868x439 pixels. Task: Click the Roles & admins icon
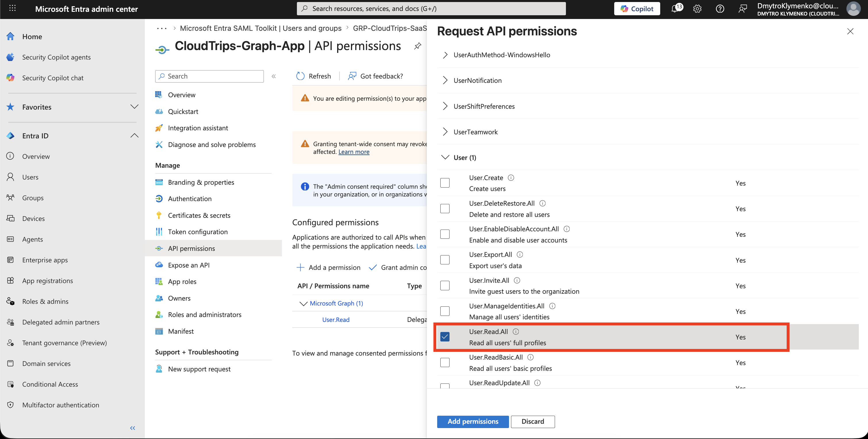pos(10,301)
